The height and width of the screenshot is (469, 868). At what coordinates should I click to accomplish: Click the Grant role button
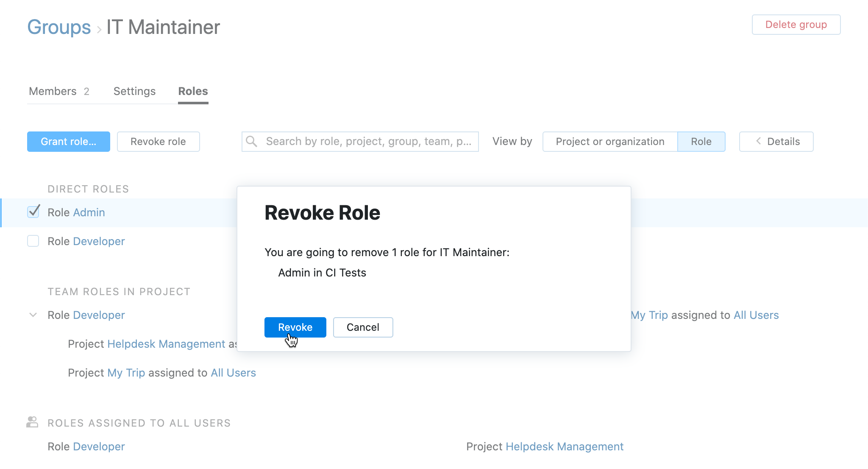pyautogui.click(x=68, y=141)
